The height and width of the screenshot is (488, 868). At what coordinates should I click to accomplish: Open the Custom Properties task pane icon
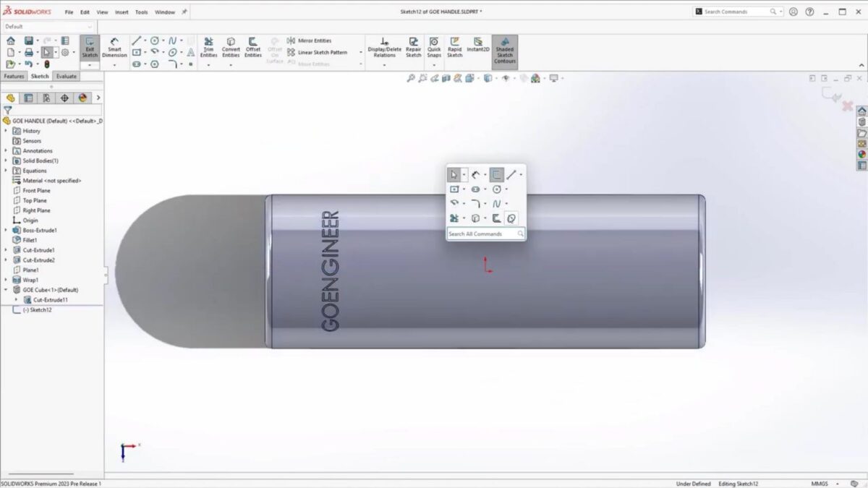[x=861, y=166]
